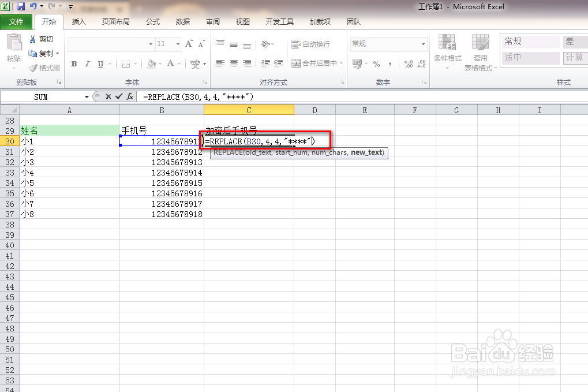
Task: Click the Center horizontally icon
Action: coord(234,63)
